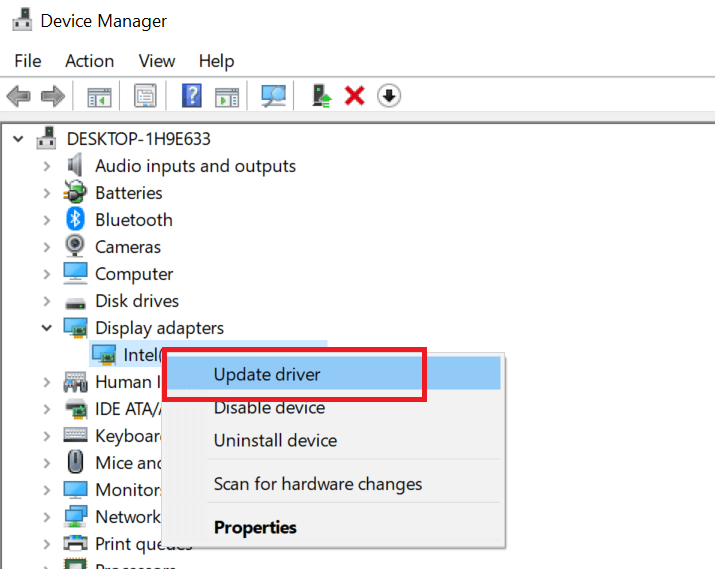Expand the Cameras category
This screenshot has height=569, width=715.
click(47, 247)
